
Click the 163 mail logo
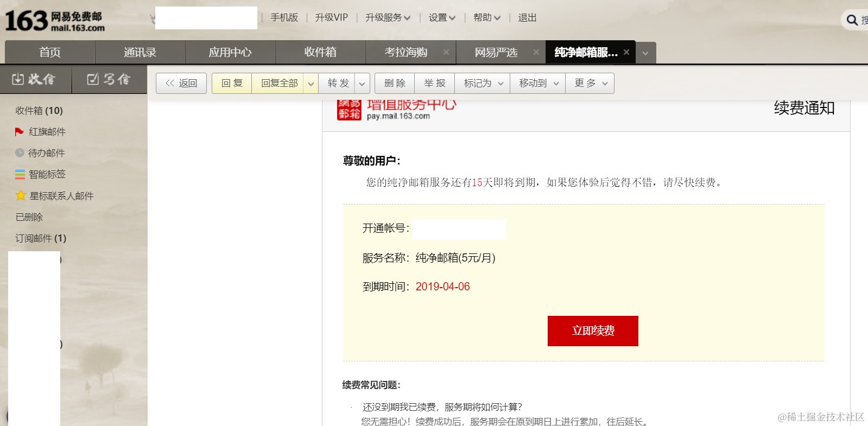tap(54, 21)
